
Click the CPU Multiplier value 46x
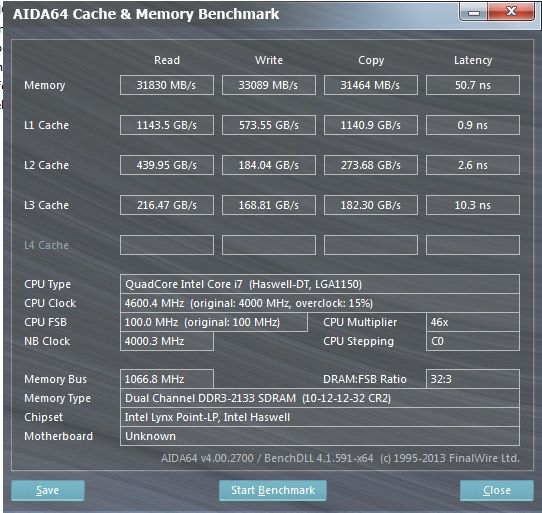point(473,322)
